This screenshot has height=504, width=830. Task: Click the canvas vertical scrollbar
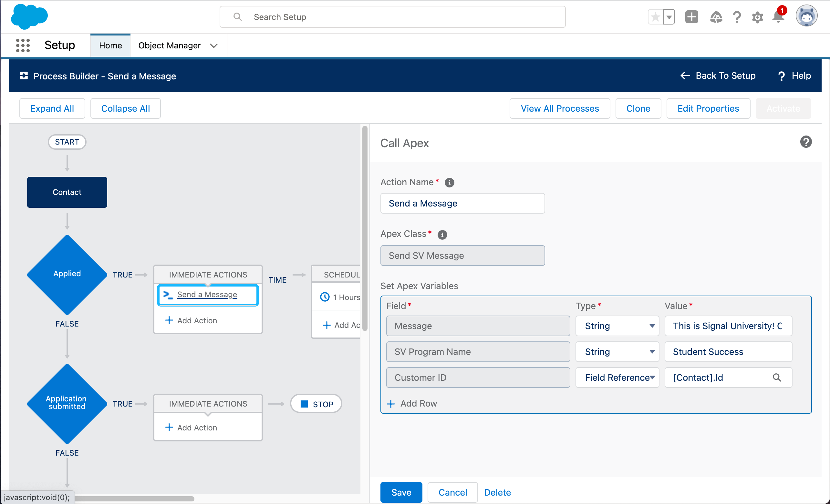click(365, 229)
